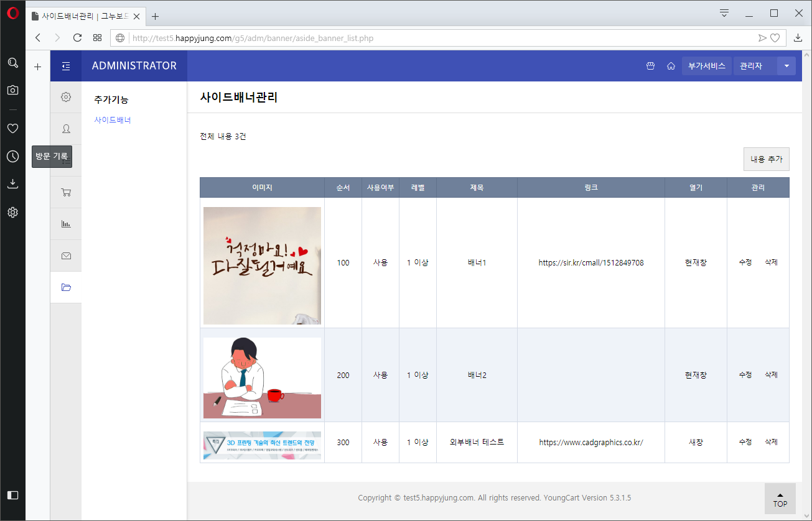Open Opera's downloads arrow icon

point(12,183)
